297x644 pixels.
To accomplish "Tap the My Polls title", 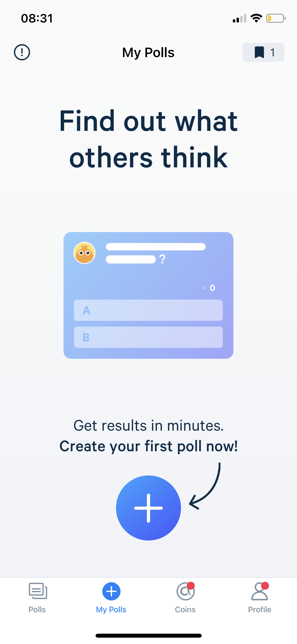I will click(x=148, y=52).
